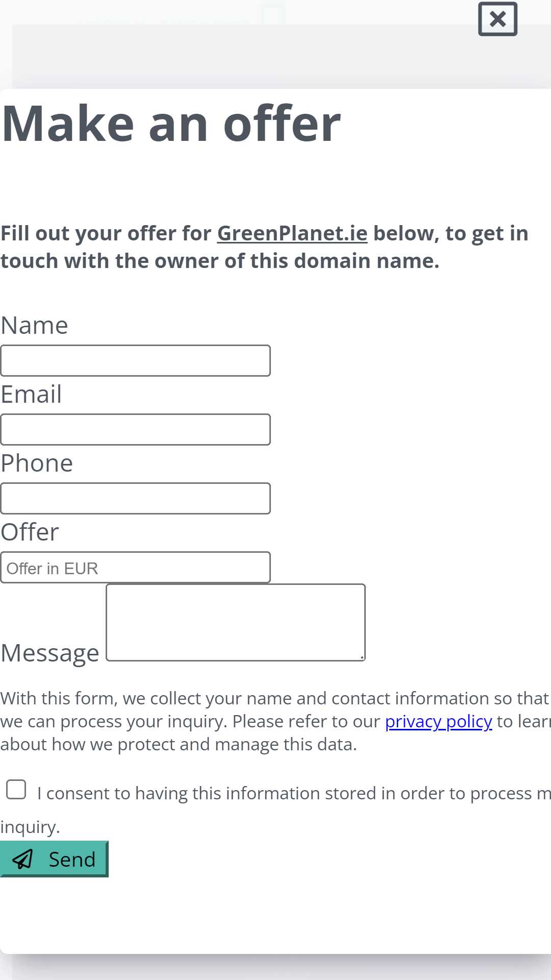
Task: Open the privacy policy link
Action: (439, 721)
